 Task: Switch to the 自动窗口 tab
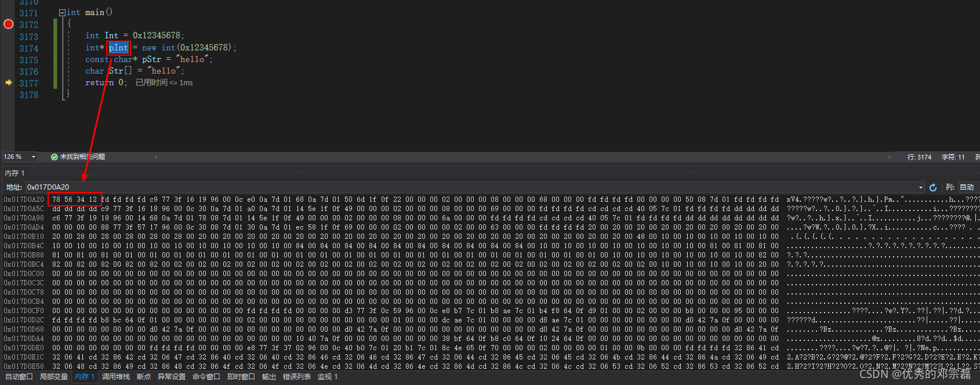coord(19,377)
